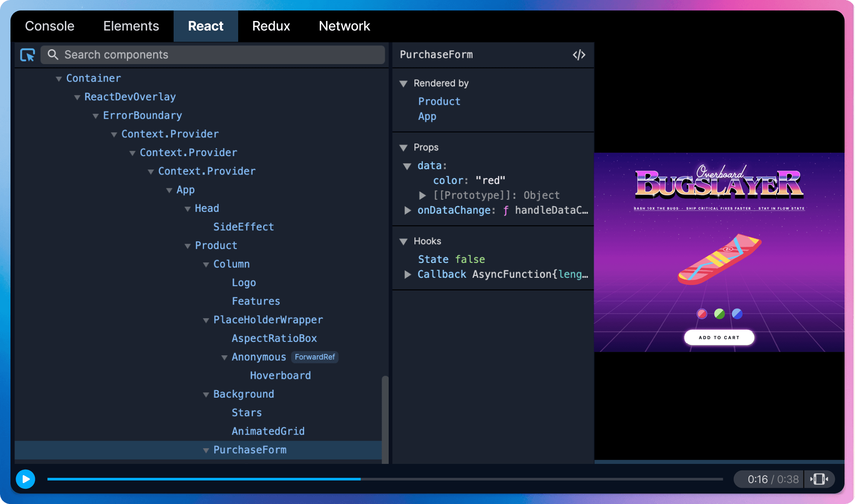Image resolution: width=855 pixels, height=504 pixels.
Task: Collapse the Hooks section
Action: (x=404, y=241)
